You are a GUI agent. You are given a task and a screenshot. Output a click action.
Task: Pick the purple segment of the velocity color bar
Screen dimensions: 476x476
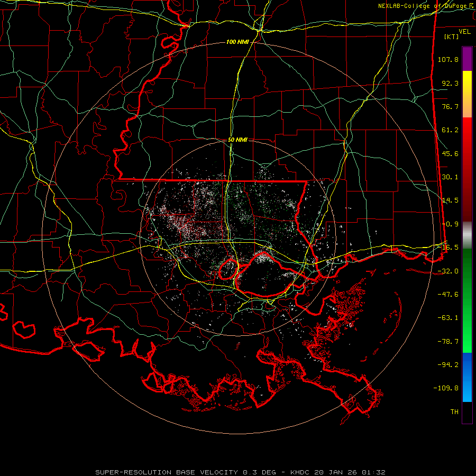467,59
